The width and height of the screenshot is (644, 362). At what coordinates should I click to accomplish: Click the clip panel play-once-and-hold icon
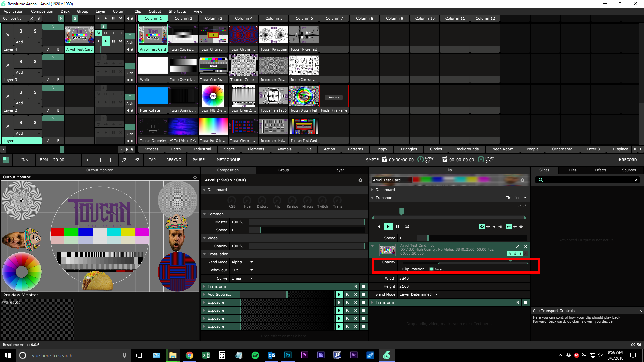pyautogui.click(x=500, y=227)
